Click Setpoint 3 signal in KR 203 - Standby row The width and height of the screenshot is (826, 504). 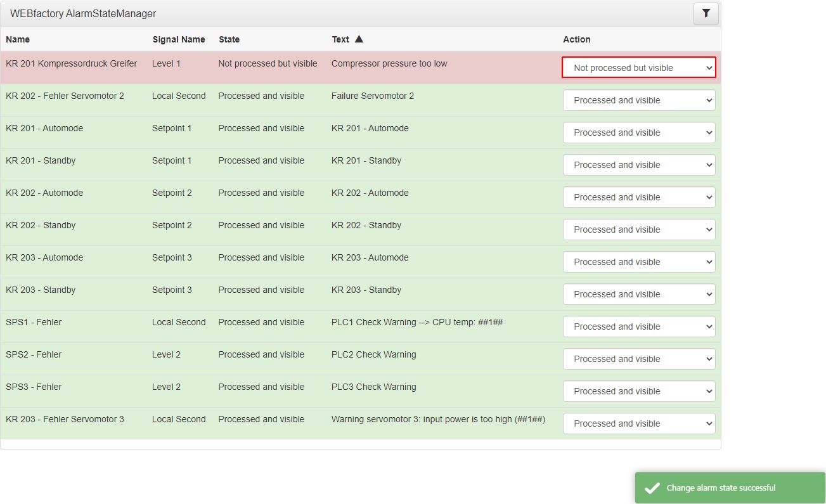[x=172, y=290]
